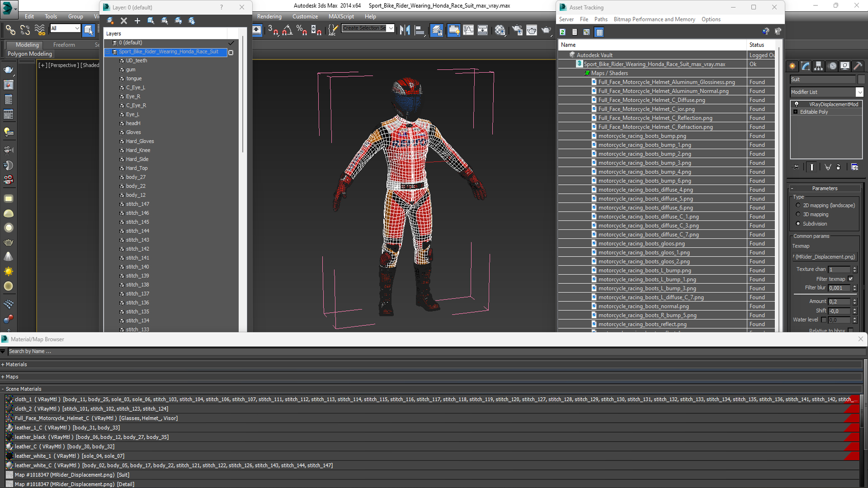The image size is (868, 488).
Task: Click the [Perspective] viewport label
Action: pos(63,65)
